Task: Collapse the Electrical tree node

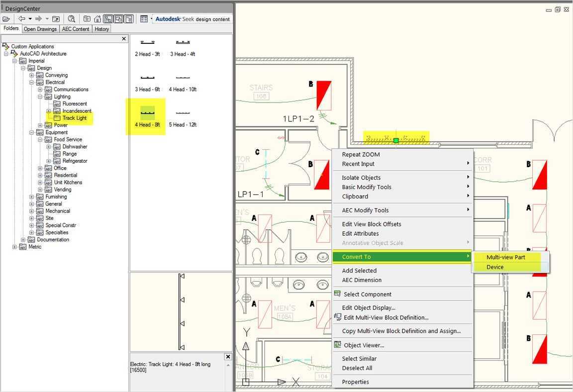Action: [32, 83]
